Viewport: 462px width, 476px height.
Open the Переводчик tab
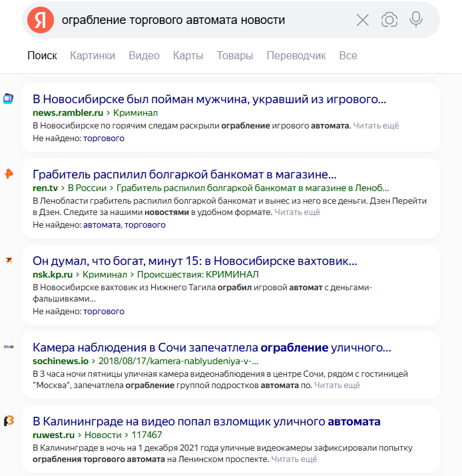coord(296,56)
